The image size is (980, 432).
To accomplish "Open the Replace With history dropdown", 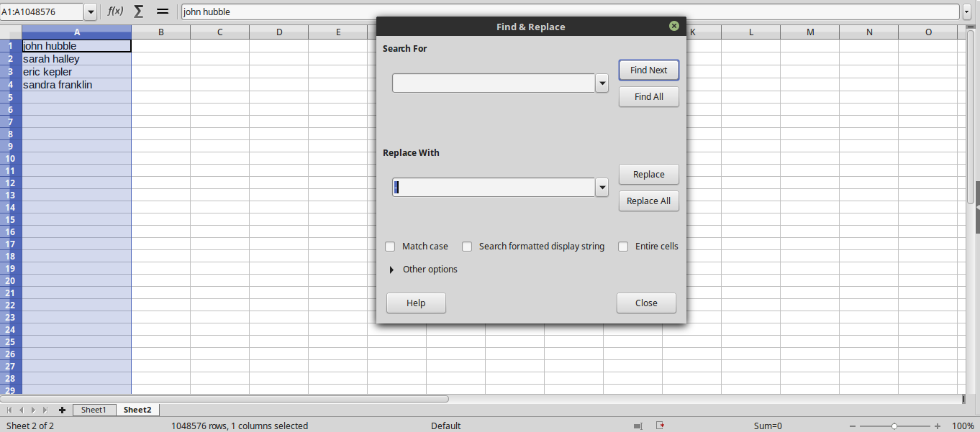I will click(x=602, y=188).
